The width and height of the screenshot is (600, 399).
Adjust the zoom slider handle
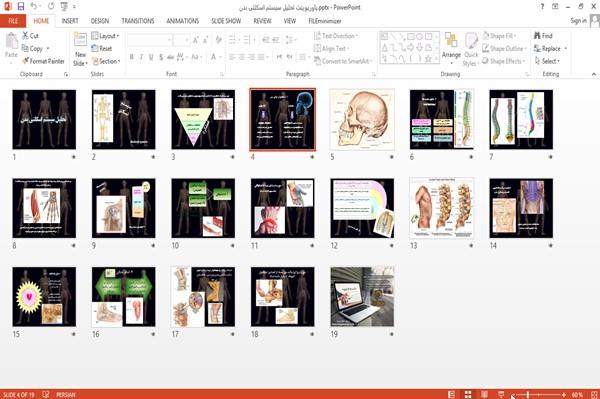[x=527, y=394]
